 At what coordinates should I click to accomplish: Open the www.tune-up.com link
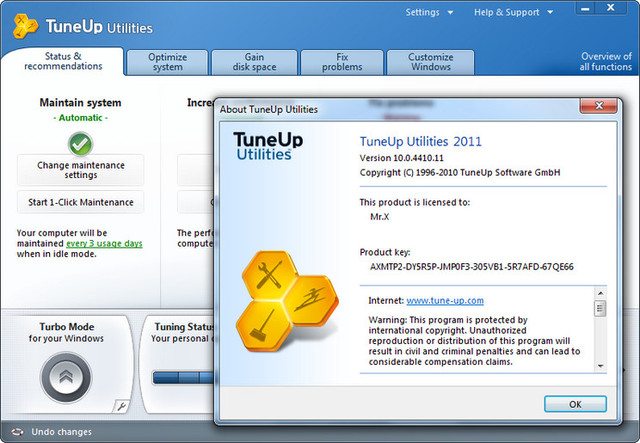(x=445, y=301)
